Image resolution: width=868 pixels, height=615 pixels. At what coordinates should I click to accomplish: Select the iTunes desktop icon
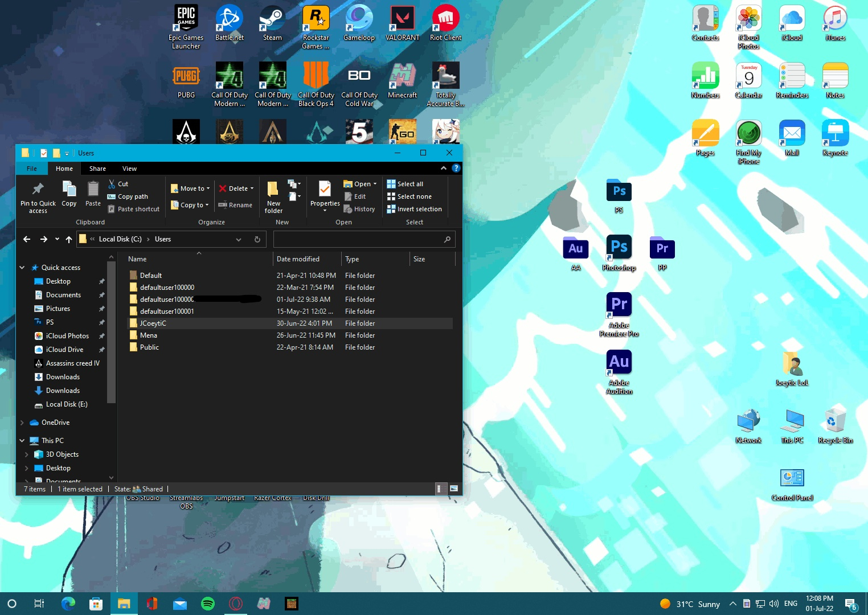click(836, 23)
